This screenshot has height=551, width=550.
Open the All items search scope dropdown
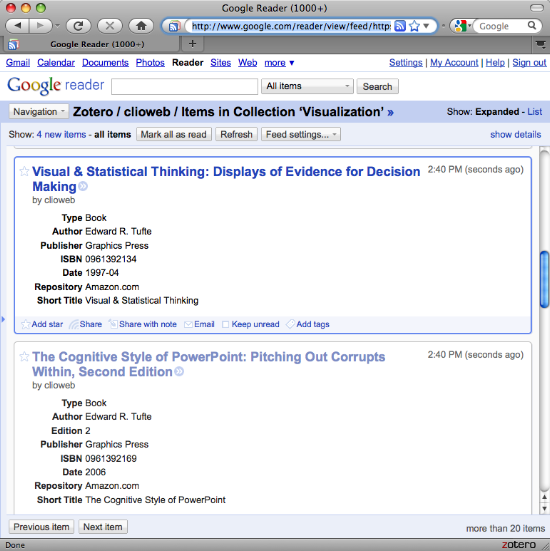pos(307,86)
